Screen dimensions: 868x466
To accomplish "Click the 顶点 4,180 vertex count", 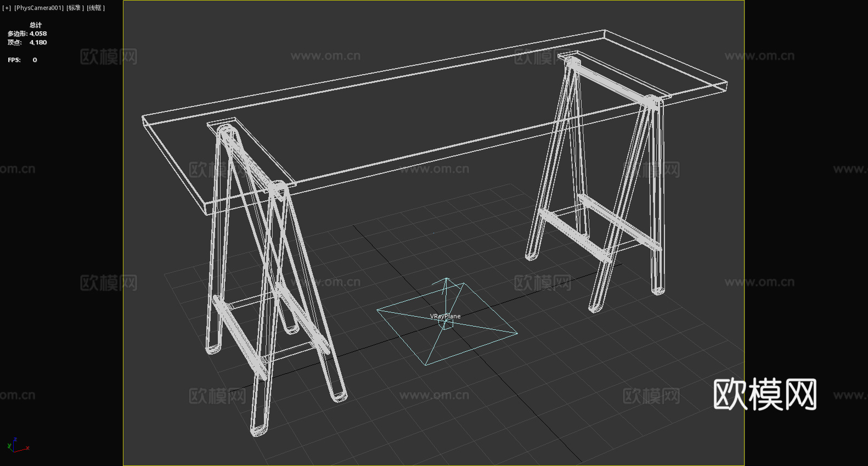I will pyautogui.click(x=27, y=42).
